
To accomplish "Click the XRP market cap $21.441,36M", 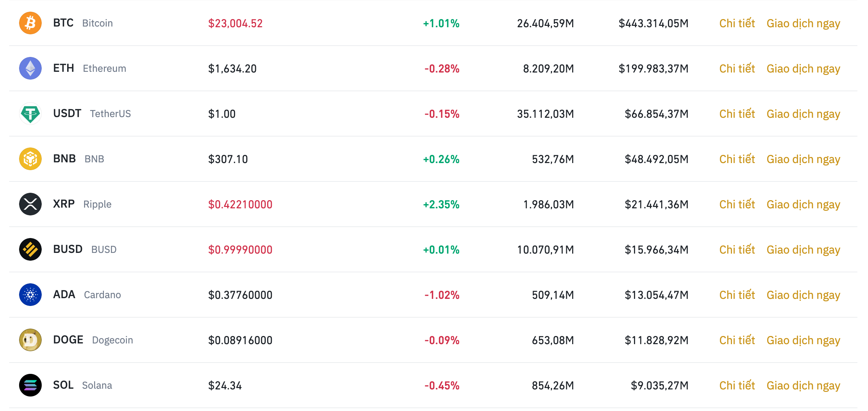I will click(x=656, y=204).
